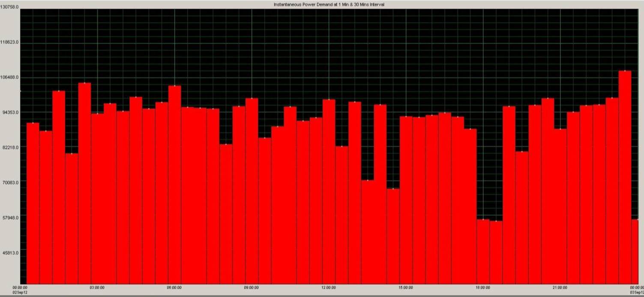The image size is (644, 297).
Task: Click the 18:00:00 time axis label
Action: pos(483,288)
